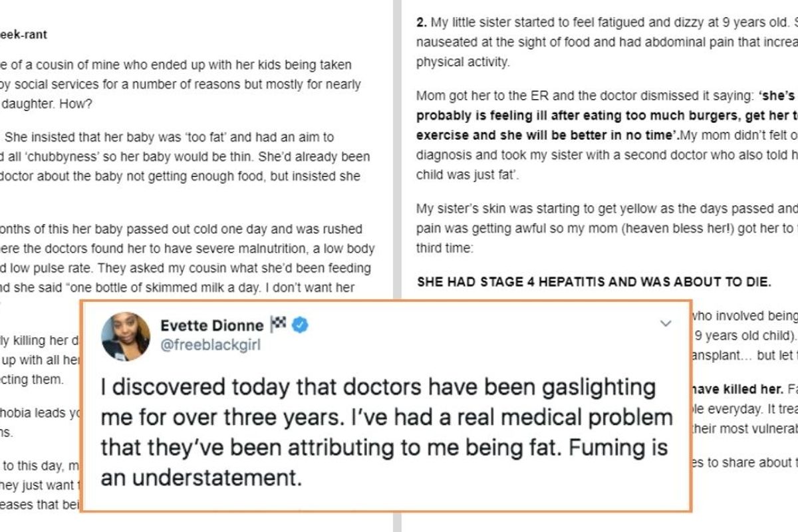This screenshot has height=532, width=798.
Task: Click the paragraph mentioning social services
Action: tap(180, 84)
